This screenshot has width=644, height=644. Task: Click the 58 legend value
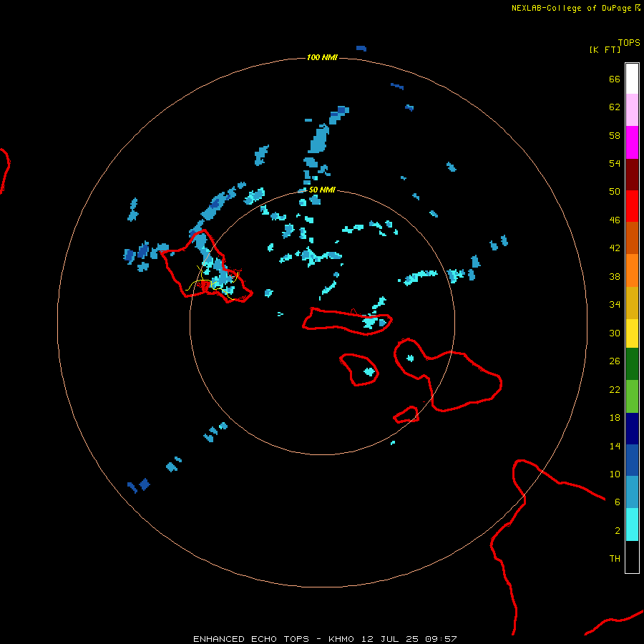(x=615, y=135)
